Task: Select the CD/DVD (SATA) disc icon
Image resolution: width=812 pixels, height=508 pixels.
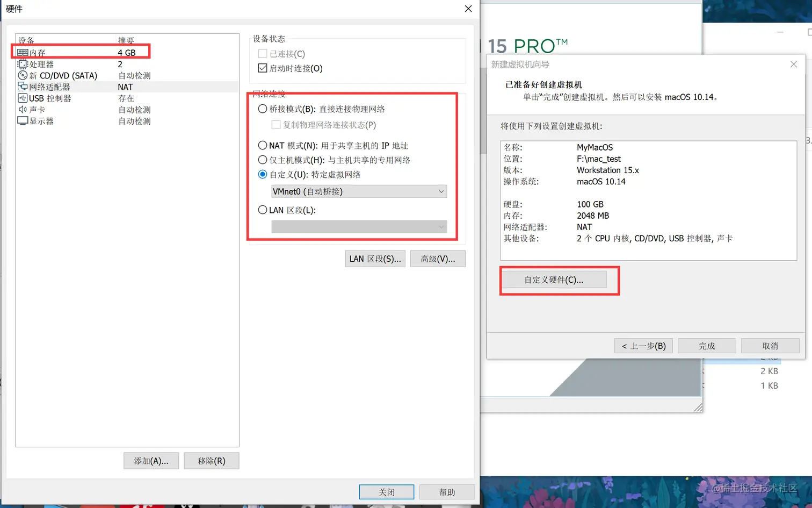Action: click(x=23, y=75)
